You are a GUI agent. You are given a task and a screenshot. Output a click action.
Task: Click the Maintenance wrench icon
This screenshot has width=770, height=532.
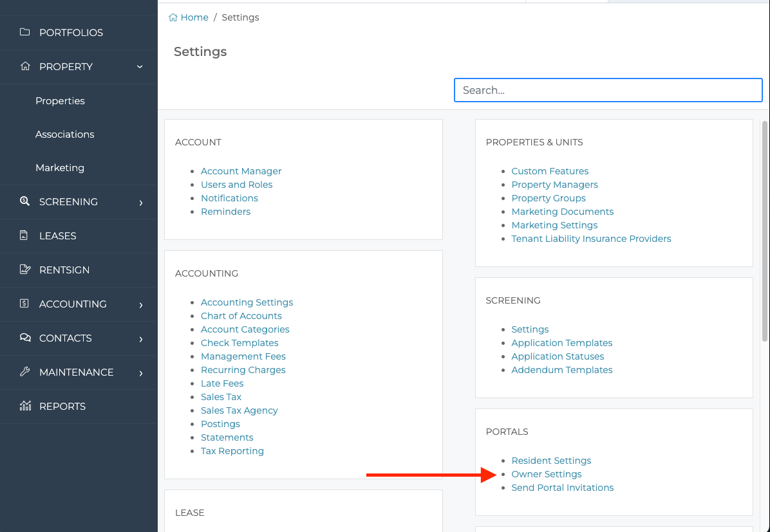(x=24, y=372)
